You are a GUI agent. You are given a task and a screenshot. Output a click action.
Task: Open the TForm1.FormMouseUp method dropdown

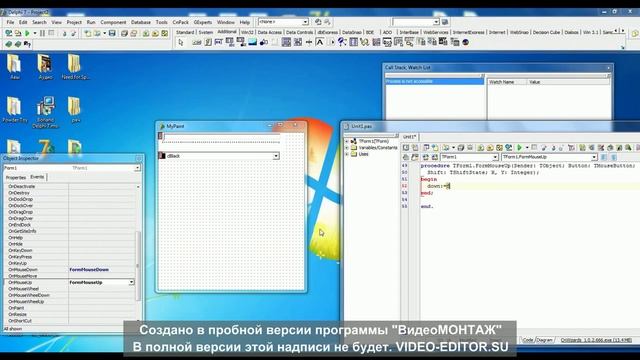[594, 157]
